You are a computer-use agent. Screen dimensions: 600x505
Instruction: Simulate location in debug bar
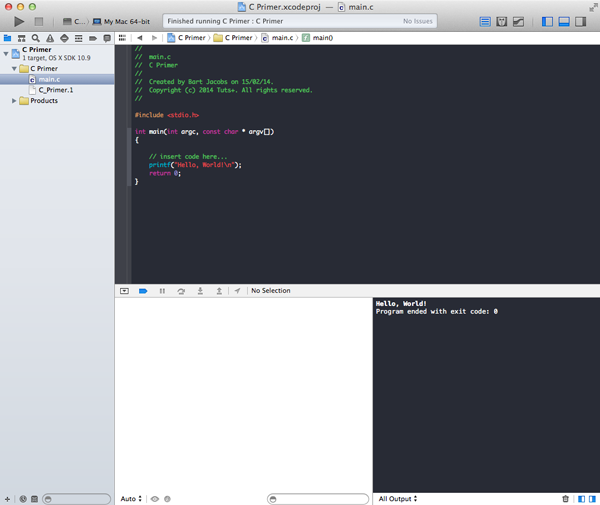238,291
